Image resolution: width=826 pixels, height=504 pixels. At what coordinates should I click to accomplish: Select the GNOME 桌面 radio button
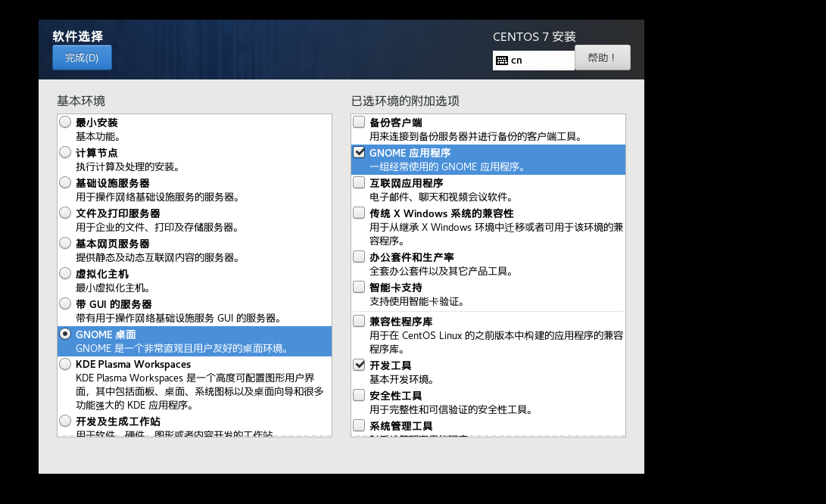(65, 334)
